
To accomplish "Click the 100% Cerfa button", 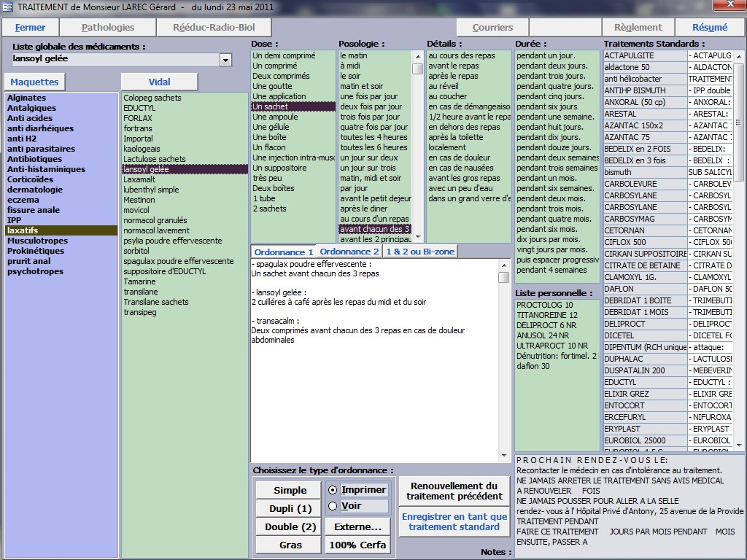I will pyautogui.click(x=357, y=545).
